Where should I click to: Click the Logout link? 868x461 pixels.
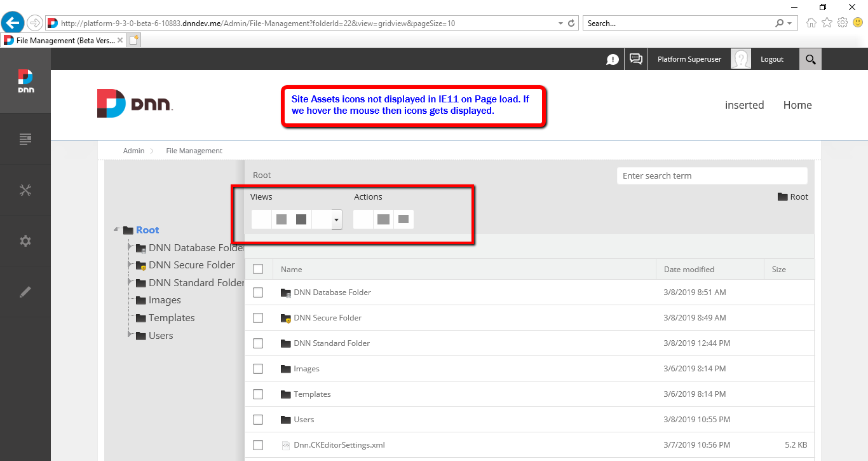pyautogui.click(x=771, y=59)
